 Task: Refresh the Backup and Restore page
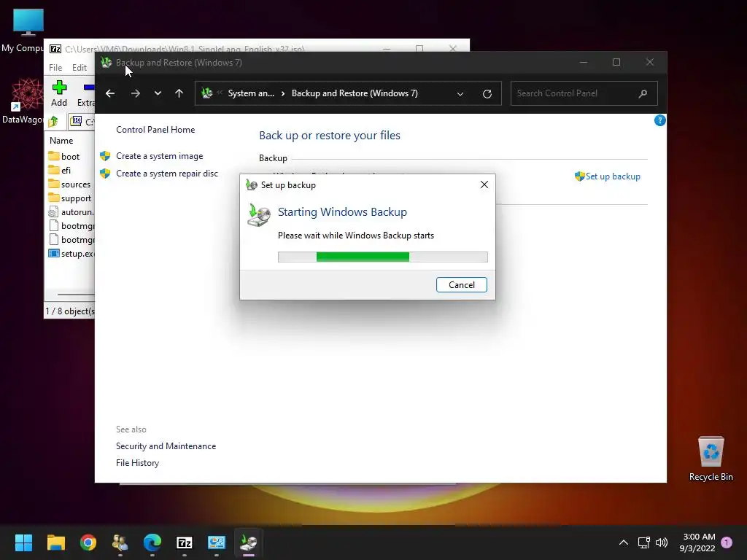pos(487,94)
